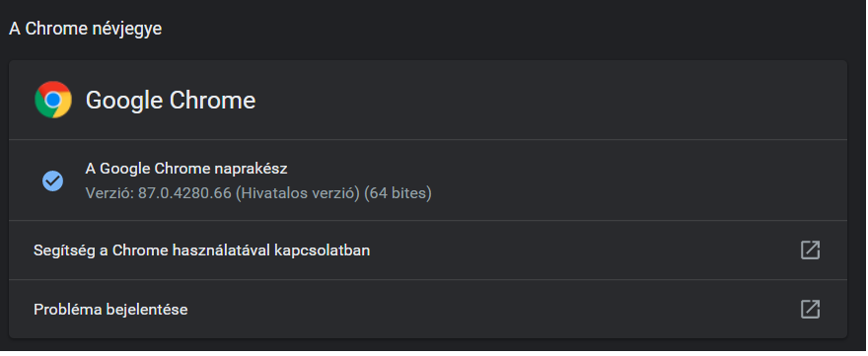Click the word Chrome in the page heading
Viewport: 868px width, 356px height.
click(x=56, y=30)
